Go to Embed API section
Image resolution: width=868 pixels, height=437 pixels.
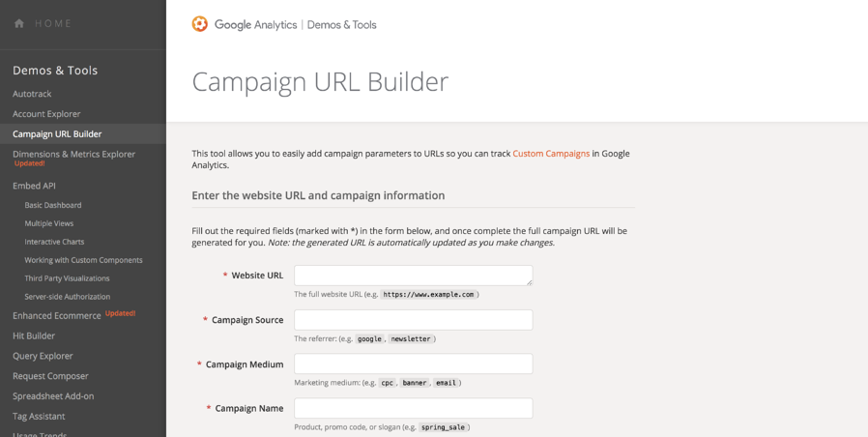click(x=35, y=186)
